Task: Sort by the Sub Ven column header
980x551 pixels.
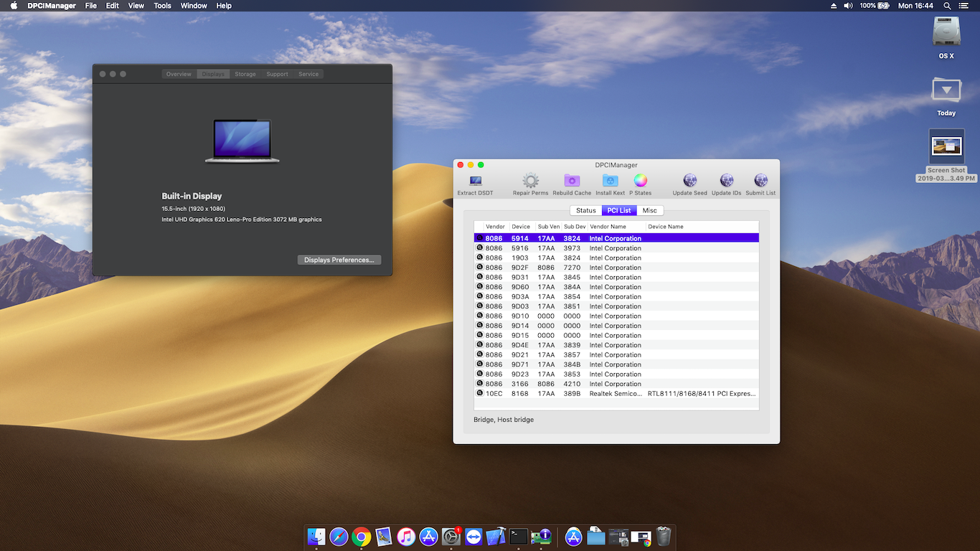Action: pyautogui.click(x=548, y=227)
